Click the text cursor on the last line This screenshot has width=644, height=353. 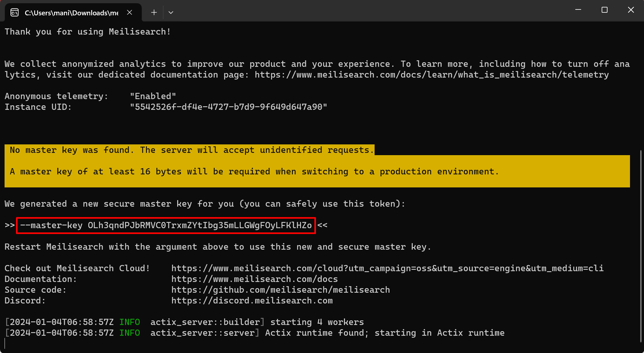5,343
